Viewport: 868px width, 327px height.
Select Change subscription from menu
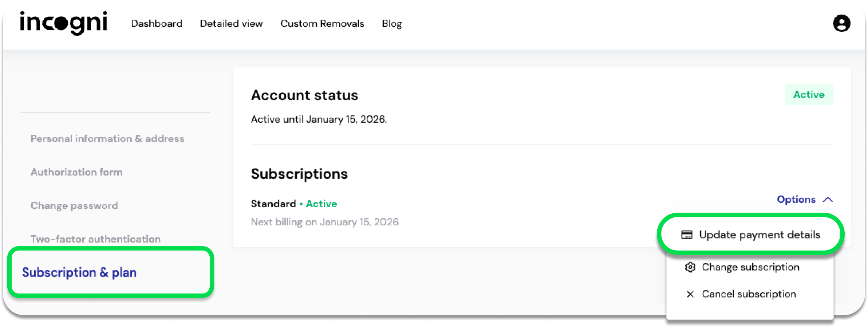pos(750,267)
